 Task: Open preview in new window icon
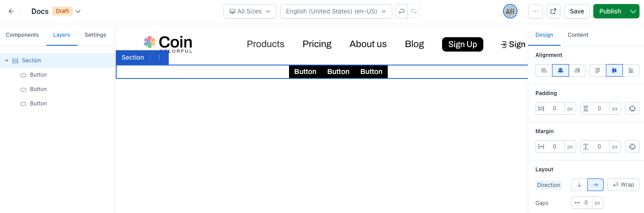[x=553, y=11]
